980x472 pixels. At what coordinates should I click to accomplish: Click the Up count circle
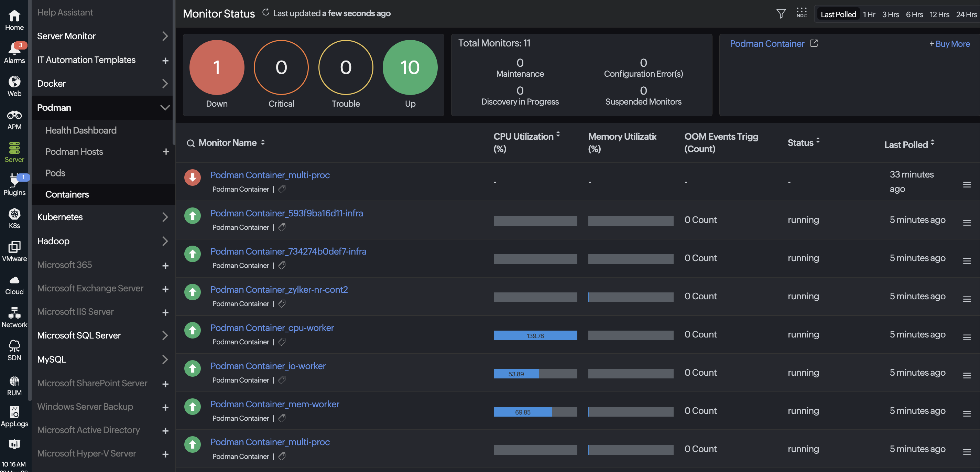(x=410, y=67)
